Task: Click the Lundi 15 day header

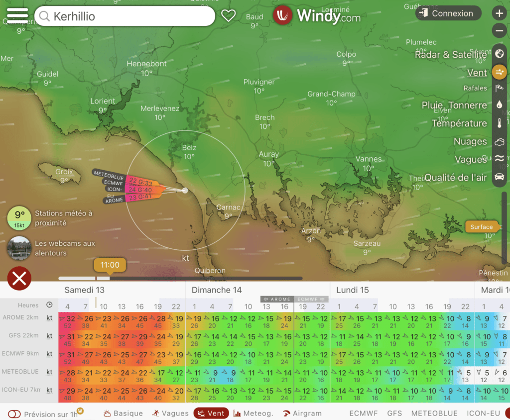Action: point(353,290)
